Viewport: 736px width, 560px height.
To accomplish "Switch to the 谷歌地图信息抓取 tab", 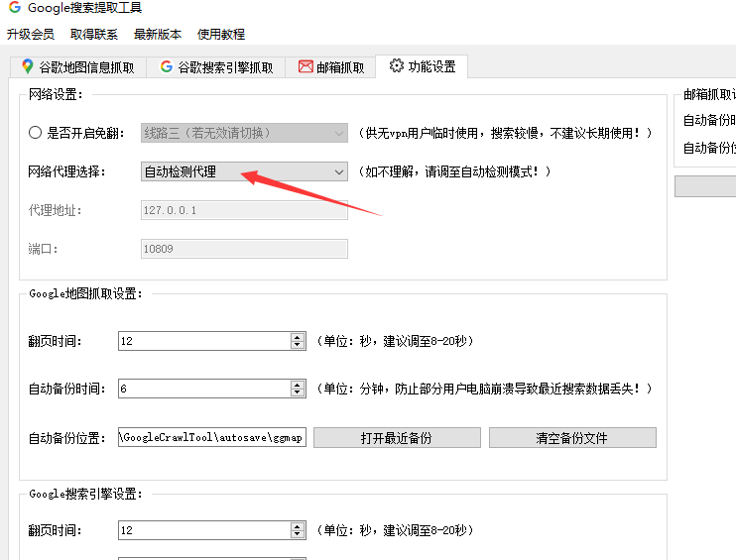I will click(x=78, y=67).
